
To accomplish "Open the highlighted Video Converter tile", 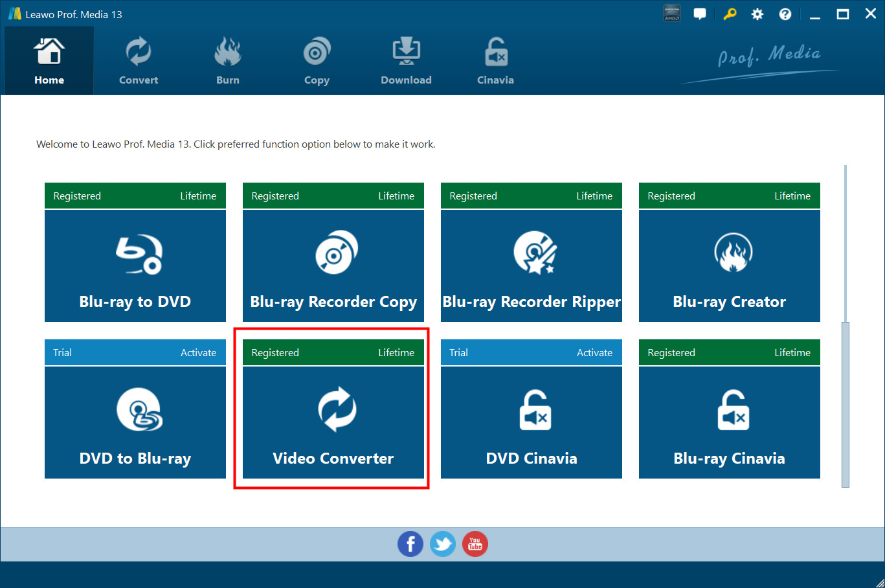I will 333,422.
